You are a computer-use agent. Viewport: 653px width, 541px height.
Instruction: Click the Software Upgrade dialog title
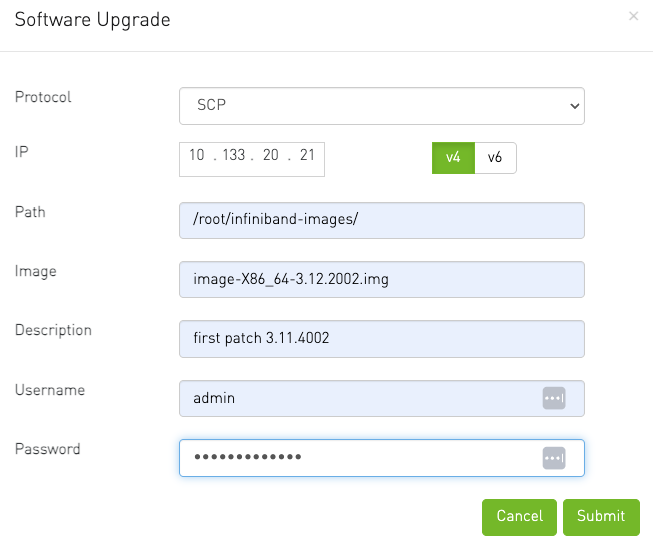(92, 20)
